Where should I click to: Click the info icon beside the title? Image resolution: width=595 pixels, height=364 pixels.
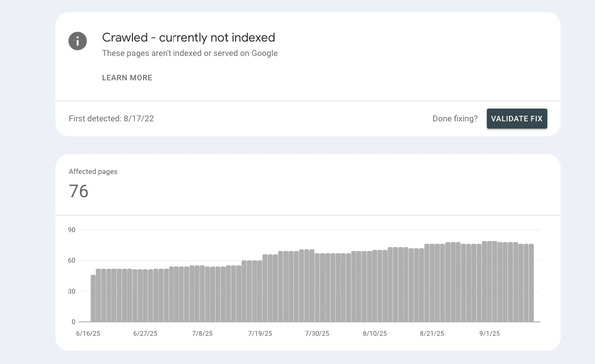coord(78,41)
